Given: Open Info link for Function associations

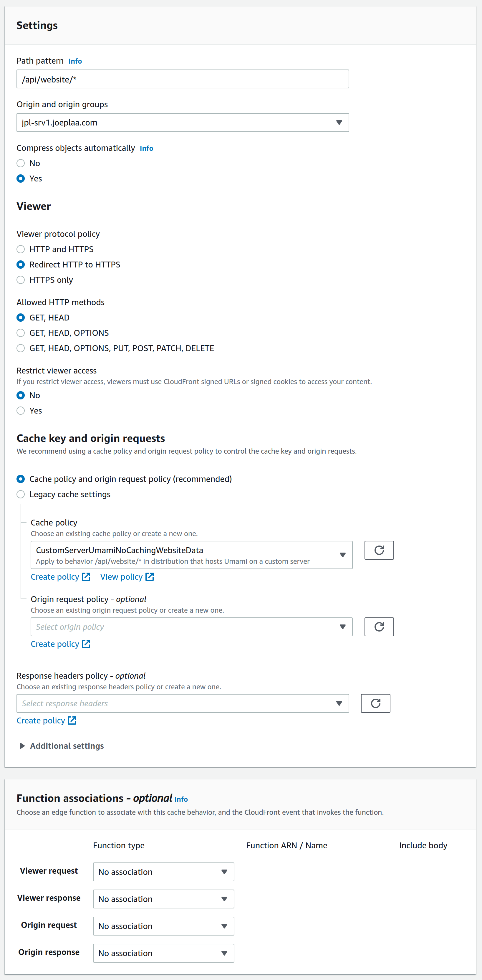Looking at the screenshot, I should 181,799.
